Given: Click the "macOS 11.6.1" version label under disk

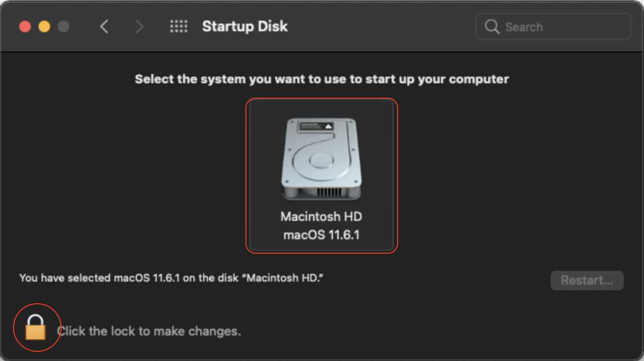Looking at the screenshot, I should click(x=321, y=235).
